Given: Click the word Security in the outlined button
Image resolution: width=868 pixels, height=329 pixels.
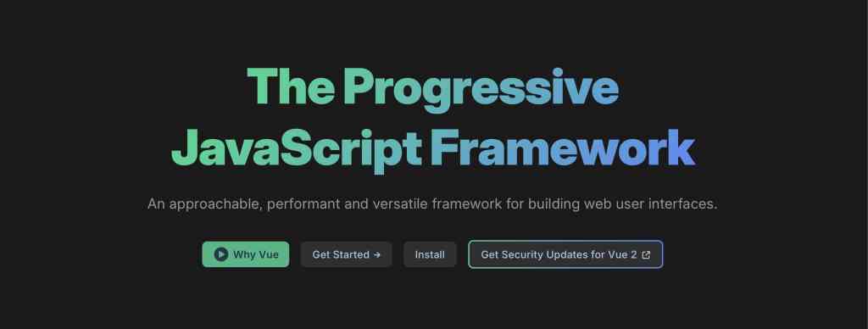Looking at the screenshot, I should pos(520,254).
